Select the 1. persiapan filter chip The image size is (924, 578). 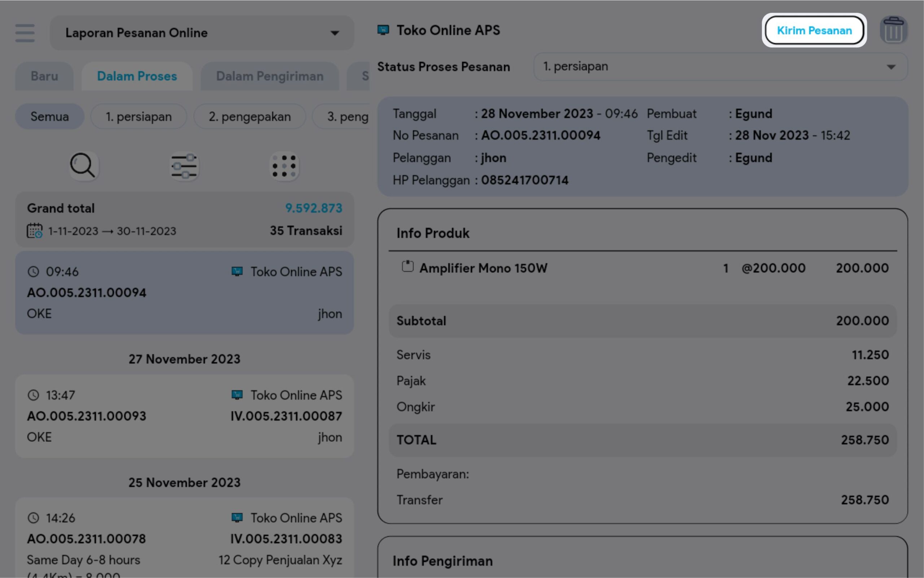point(139,117)
